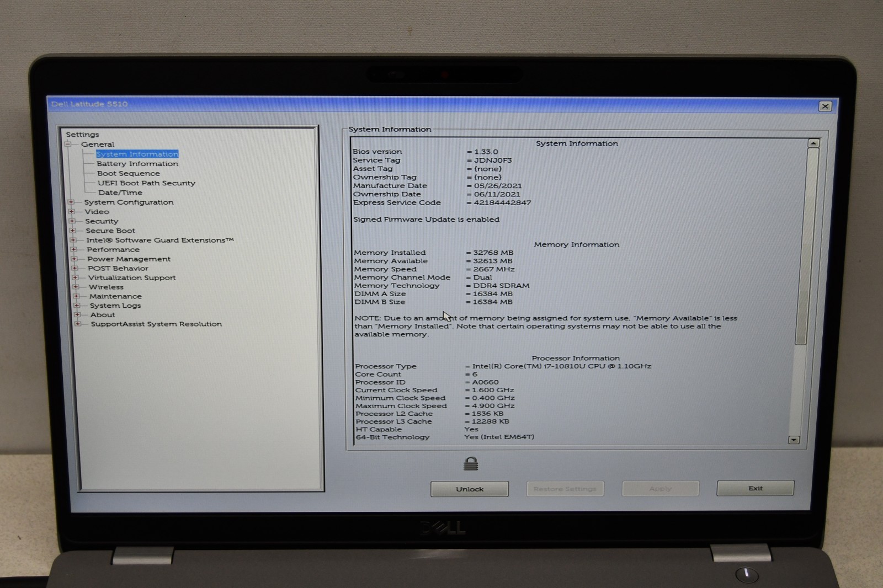Click Bios version value 1.33.0
This screenshot has width=883, height=588.
(486, 152)
